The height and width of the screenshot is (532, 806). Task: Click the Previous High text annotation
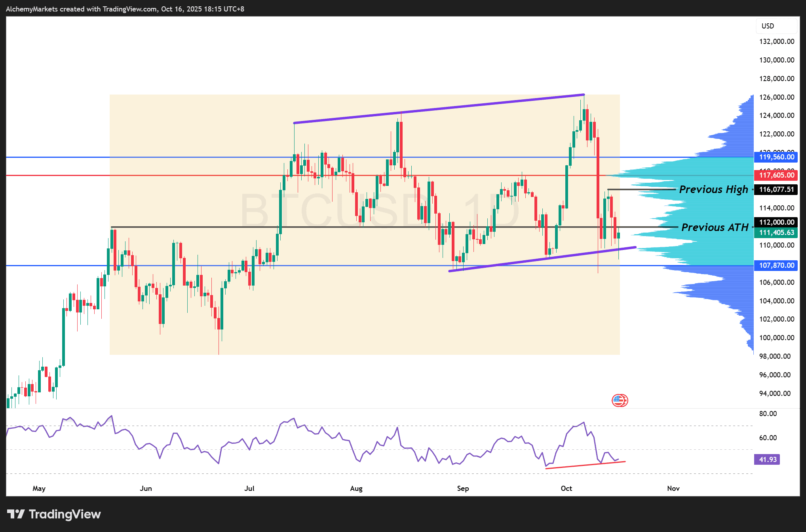point(713,189)
